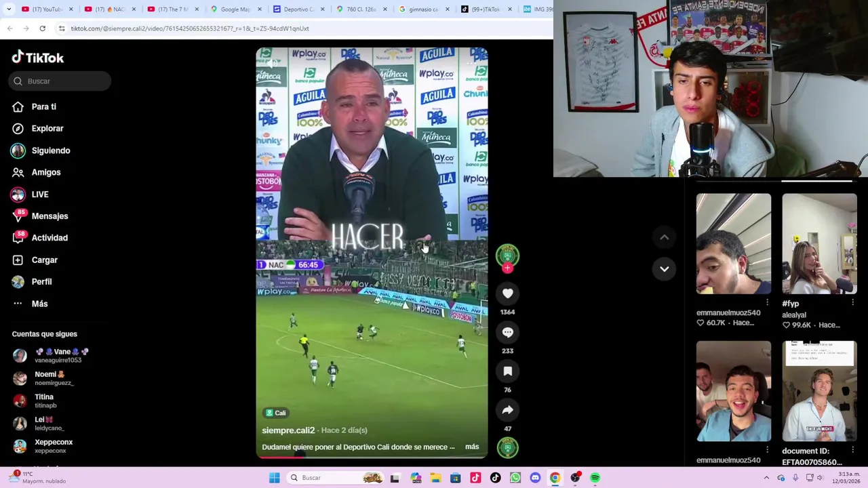Click the Cali location tag
The image size is (868, 488).
point(276,413)
